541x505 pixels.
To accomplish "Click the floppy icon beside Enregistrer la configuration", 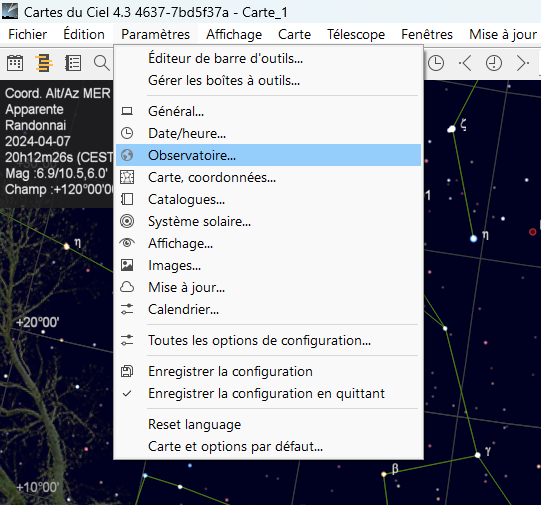I will point(127,371).
